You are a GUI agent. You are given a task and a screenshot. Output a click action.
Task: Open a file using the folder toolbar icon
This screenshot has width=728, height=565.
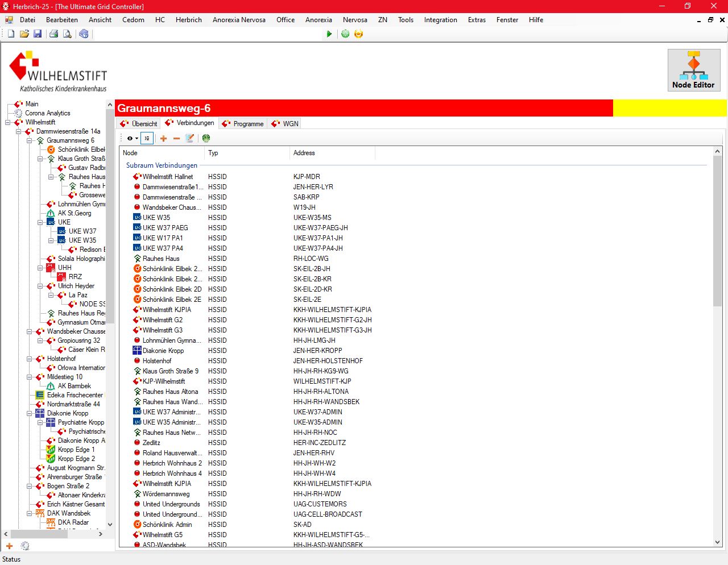(x=24, y=34)
